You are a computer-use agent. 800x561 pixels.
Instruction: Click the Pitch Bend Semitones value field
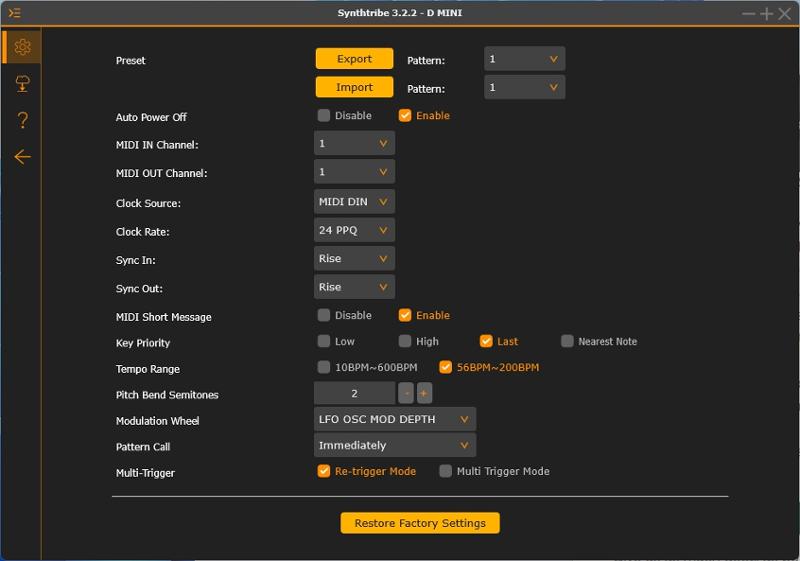[355, 393]
